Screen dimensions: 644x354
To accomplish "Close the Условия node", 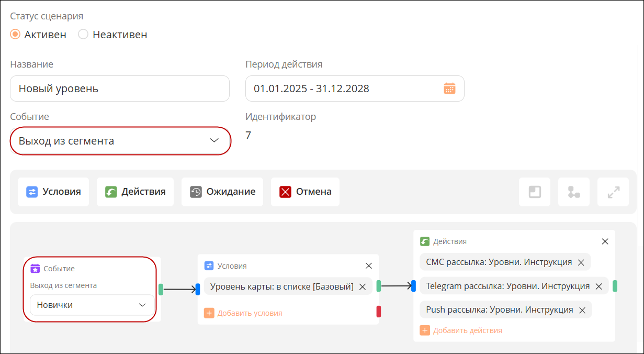I will click(x=369, y=266).
